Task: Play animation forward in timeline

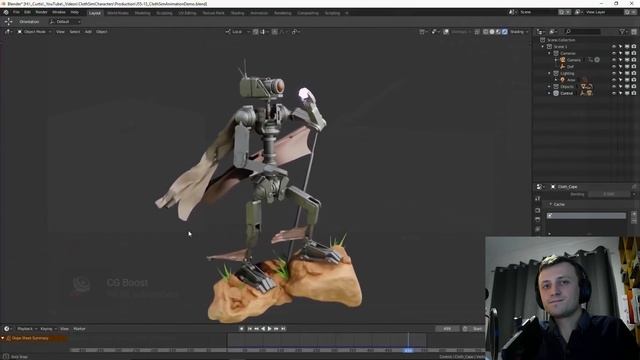Action: tap(269, 329)
